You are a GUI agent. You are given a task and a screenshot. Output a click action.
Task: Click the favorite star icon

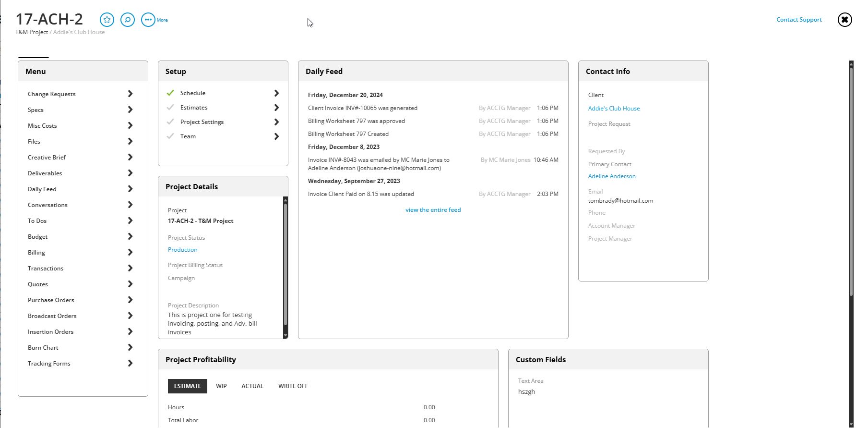[107, 20]
